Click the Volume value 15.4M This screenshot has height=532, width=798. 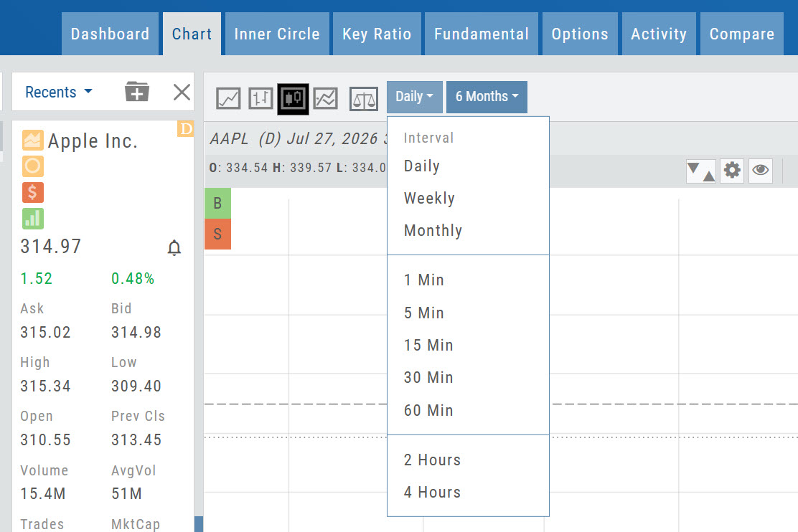coord(43,494)
